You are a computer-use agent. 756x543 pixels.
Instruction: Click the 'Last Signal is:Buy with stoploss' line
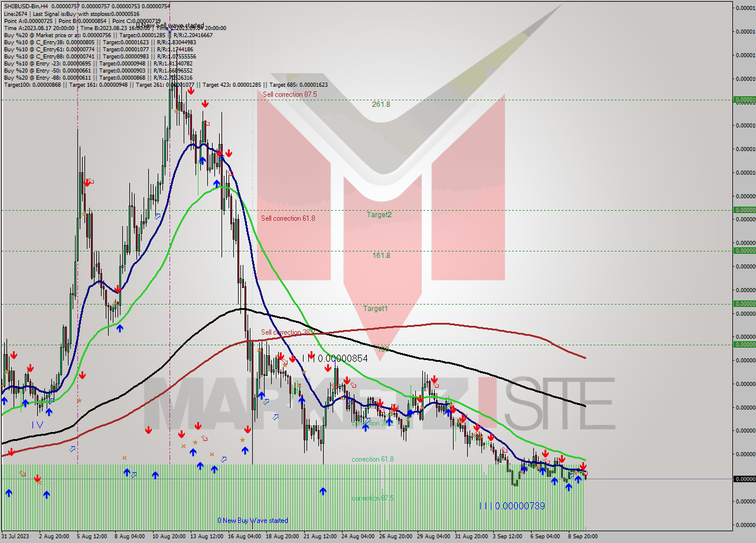[x=71, y=14]
